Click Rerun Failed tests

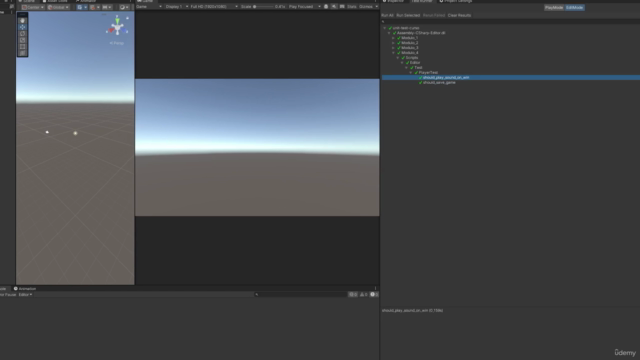pos(434,16)
